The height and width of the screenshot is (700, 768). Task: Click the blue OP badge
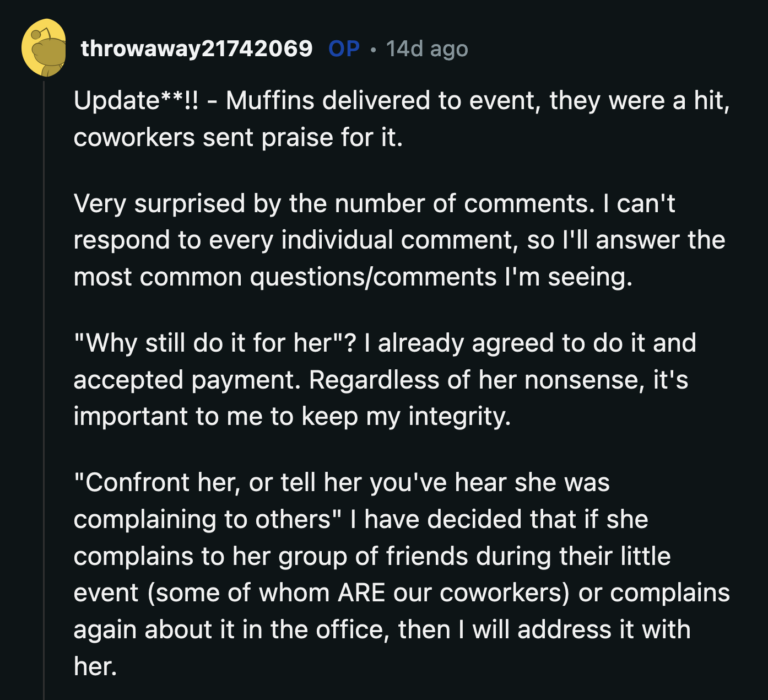pos(344,49)
